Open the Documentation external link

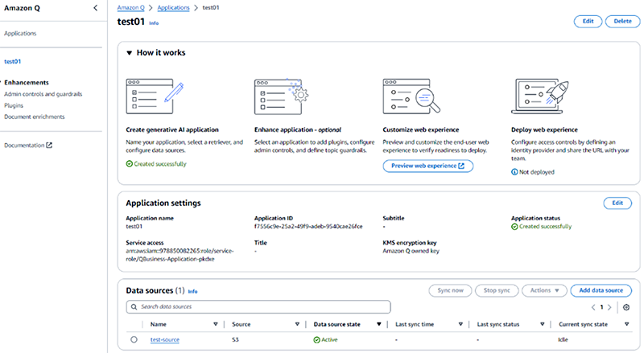pyautogui.click(x=28, y=146)
